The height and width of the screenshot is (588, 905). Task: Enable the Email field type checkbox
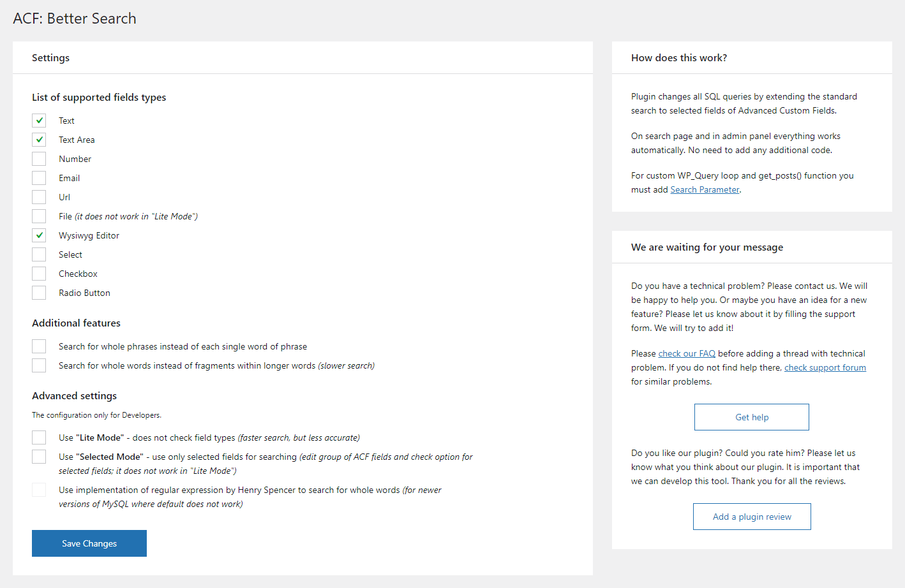point(39,178)
